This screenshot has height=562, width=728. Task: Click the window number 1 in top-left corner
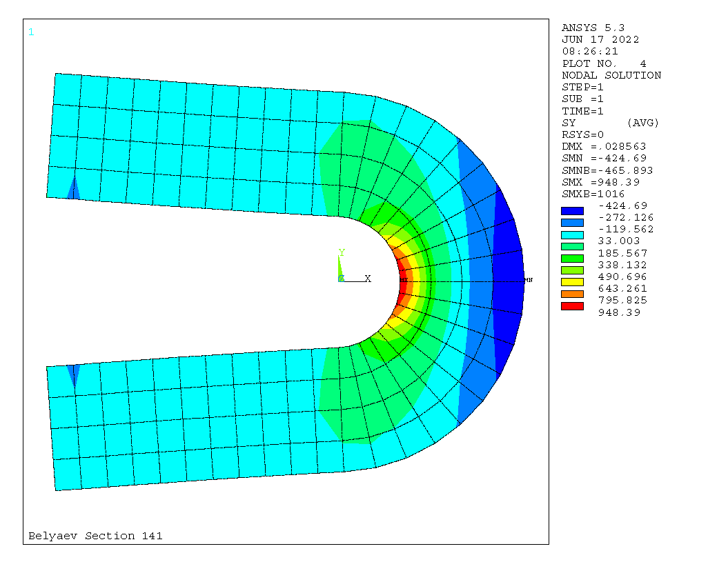click(x=31, y=32)
